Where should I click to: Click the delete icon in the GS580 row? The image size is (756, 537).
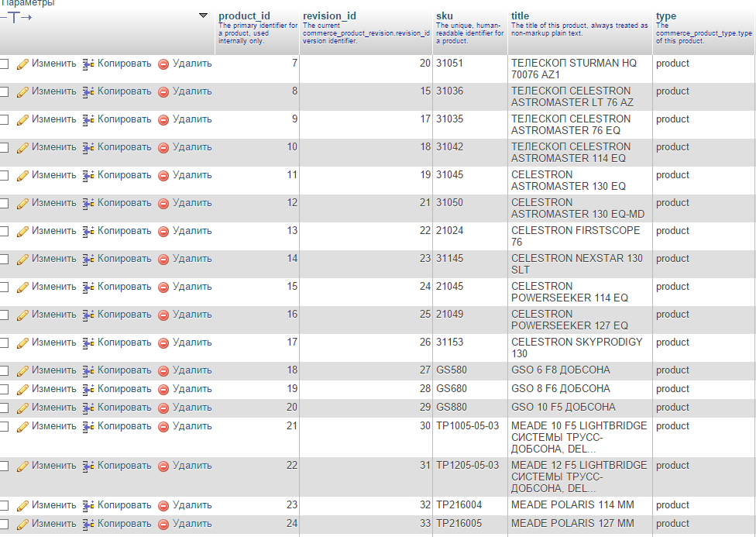click(163, 371)
